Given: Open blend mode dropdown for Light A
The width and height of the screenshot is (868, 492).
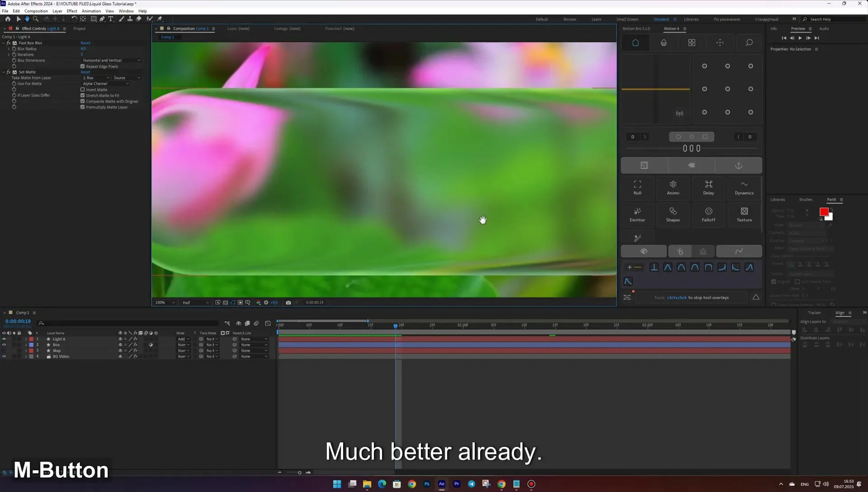Looking at the screenshot, I should (x=183, y=339).
